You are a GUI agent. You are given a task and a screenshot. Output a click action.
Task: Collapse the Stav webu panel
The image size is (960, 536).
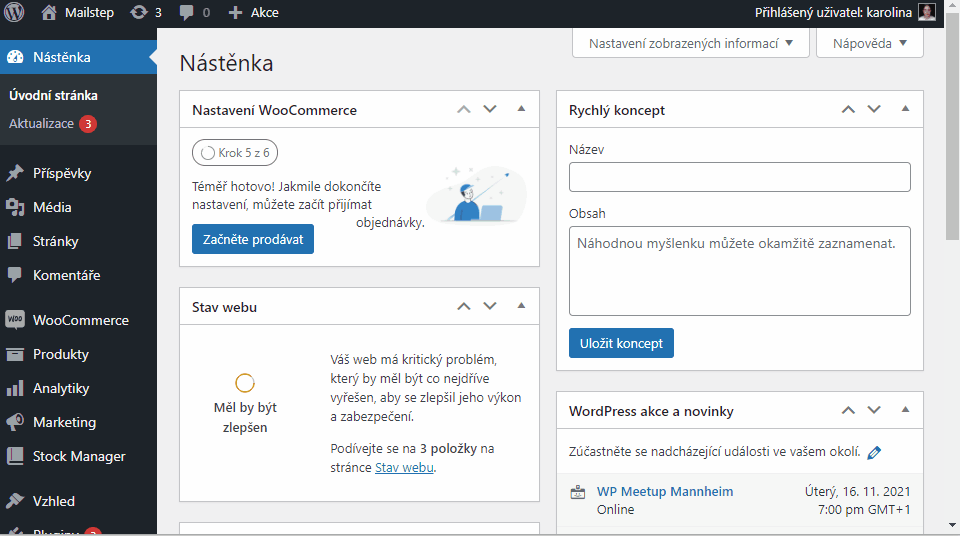pos(522,306)
